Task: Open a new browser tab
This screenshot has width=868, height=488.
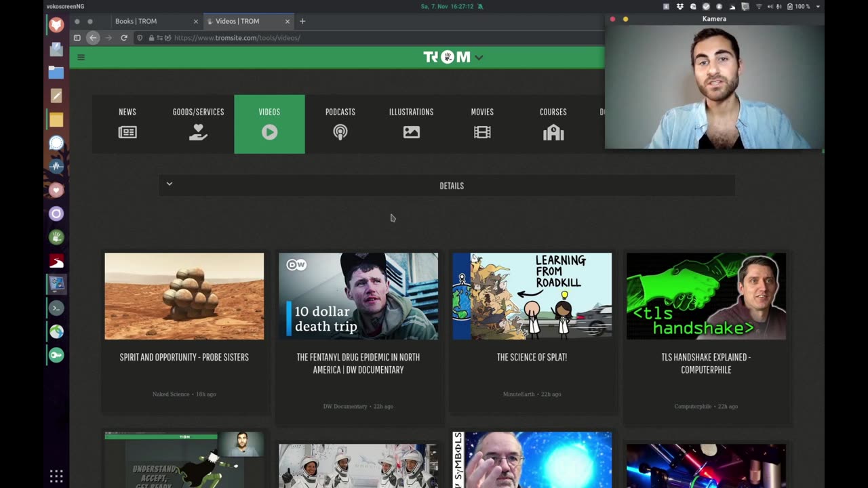Action: pos(302,21)
